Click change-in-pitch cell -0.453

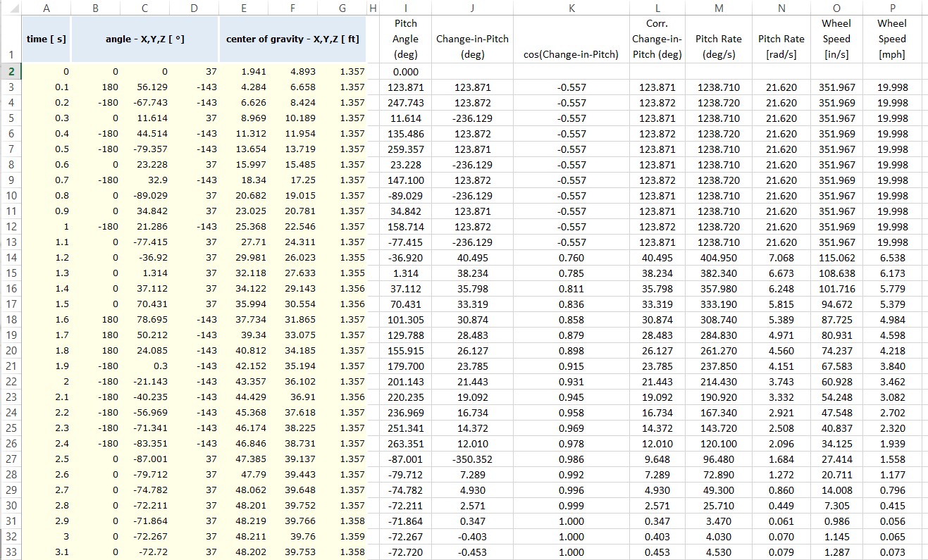[472, 552]
